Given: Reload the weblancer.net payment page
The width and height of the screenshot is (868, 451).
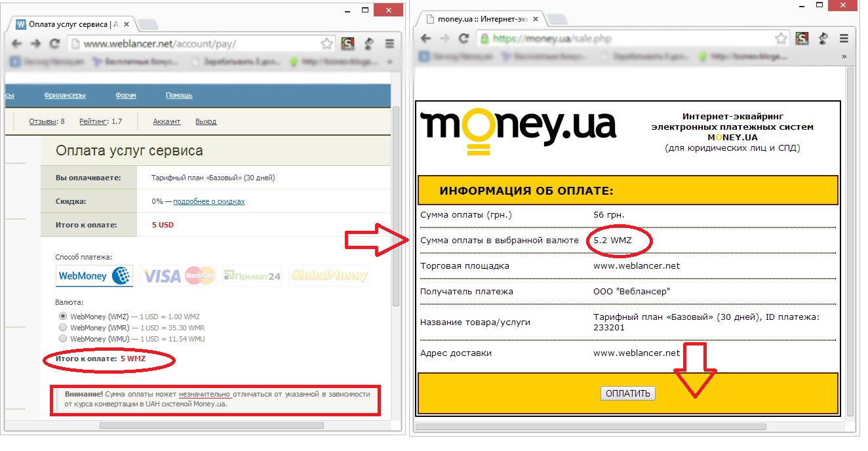Looking at the screenshot, I should pyautogui.click(x=55, y=44).
